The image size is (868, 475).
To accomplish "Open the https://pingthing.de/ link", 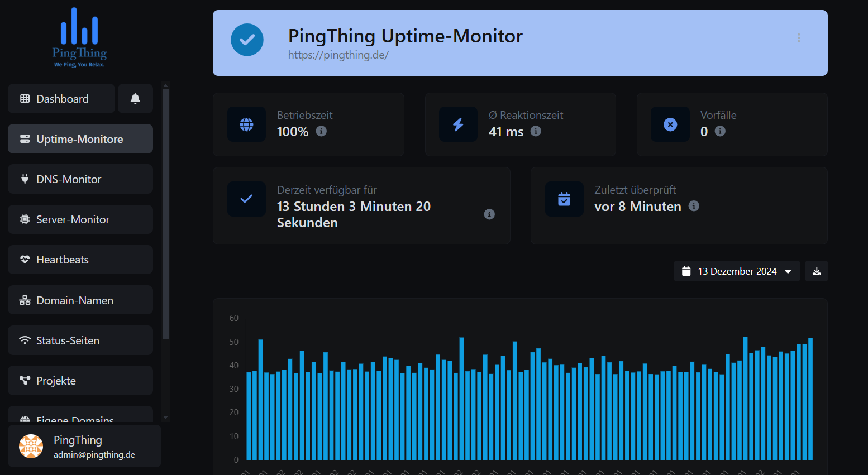I will (x=338, y=55).
